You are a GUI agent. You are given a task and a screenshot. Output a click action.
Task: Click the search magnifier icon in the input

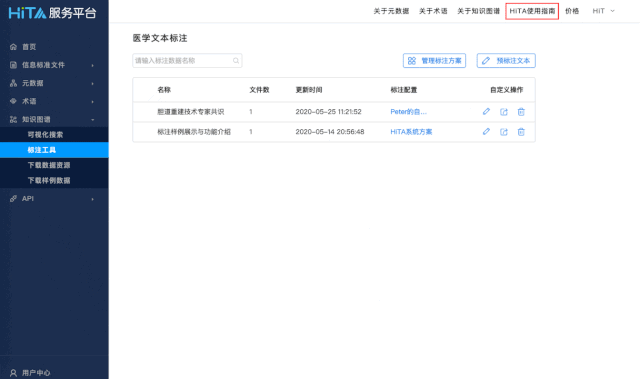click(236, 61)
